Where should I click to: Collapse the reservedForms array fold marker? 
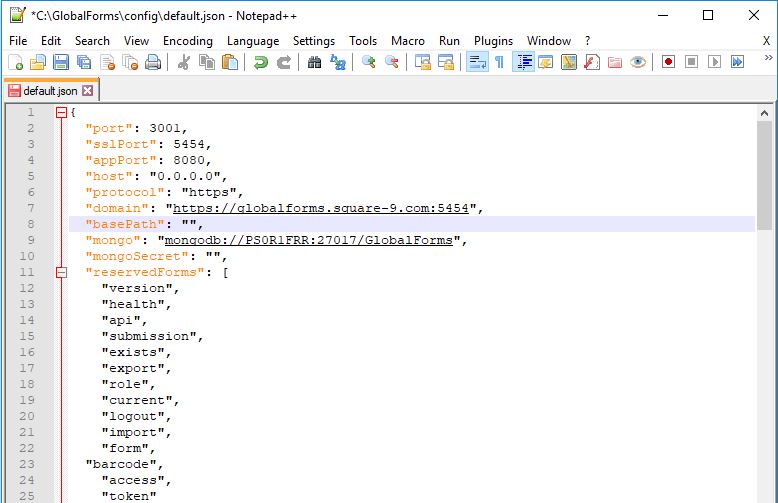point(61,272)
